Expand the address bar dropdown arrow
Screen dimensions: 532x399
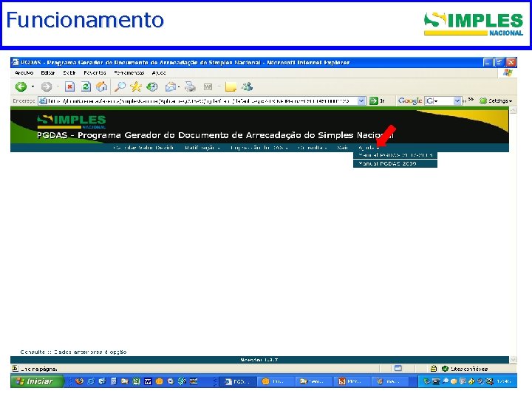click(x=361, y=100)
